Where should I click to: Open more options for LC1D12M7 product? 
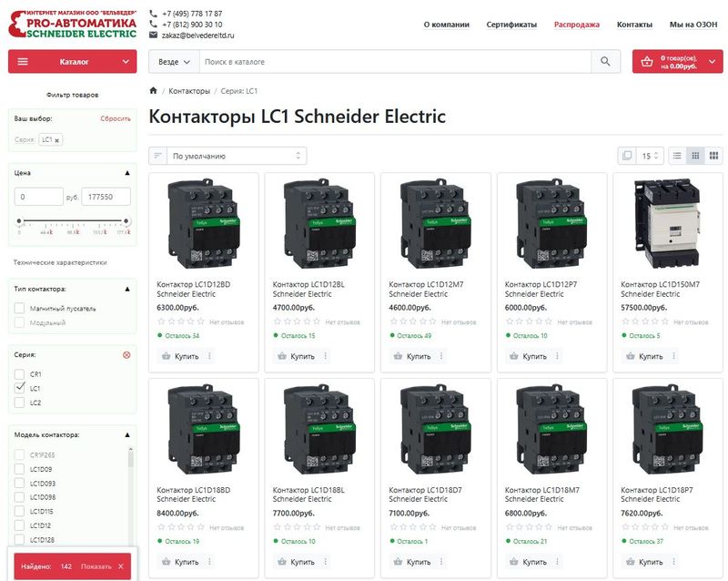(x=441, y=356)
